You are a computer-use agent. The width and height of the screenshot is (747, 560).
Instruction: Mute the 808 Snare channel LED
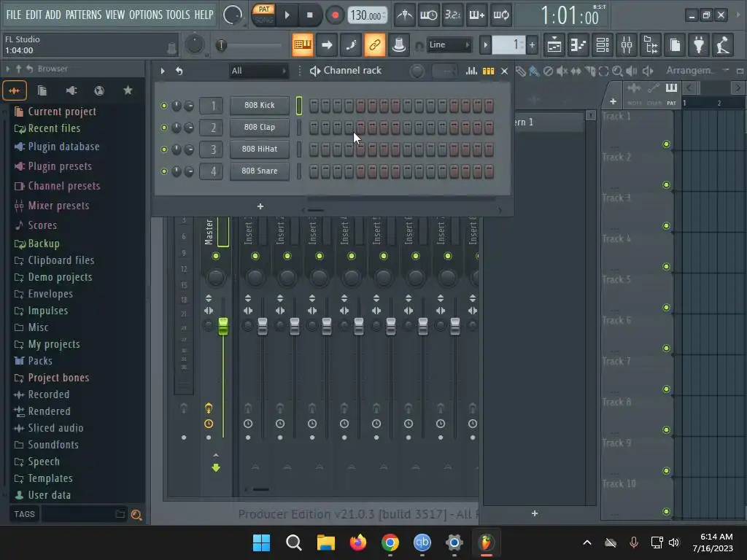tap(164, 171)
